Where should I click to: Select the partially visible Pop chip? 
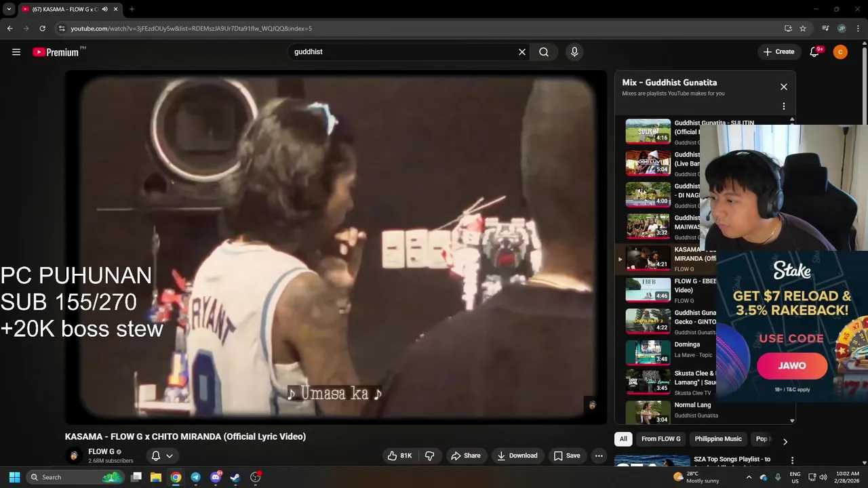point(762,439)
